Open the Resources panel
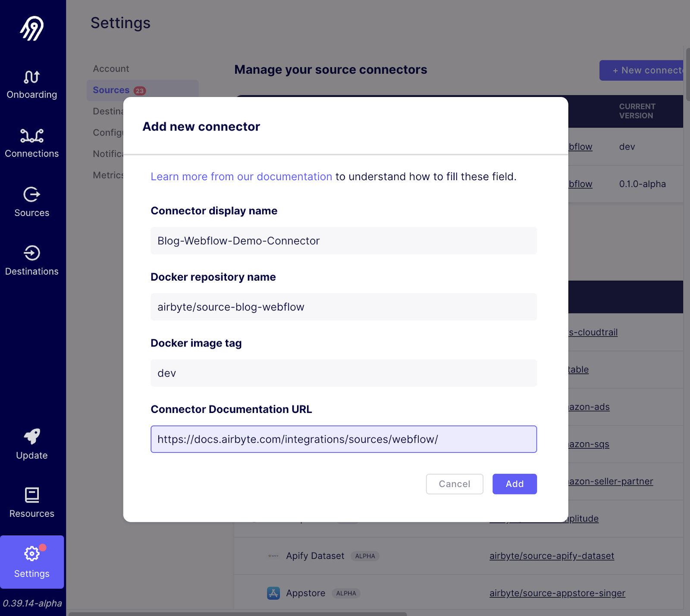This screenshot has width=690, height=616. click(x=32, y=502)
